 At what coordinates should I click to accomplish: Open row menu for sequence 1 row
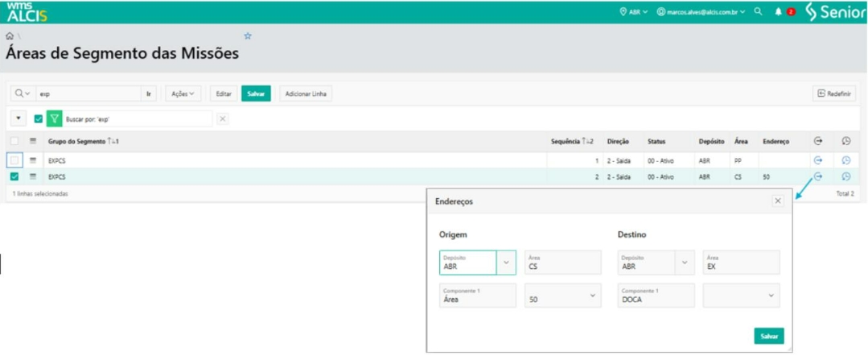click(33, 160)
